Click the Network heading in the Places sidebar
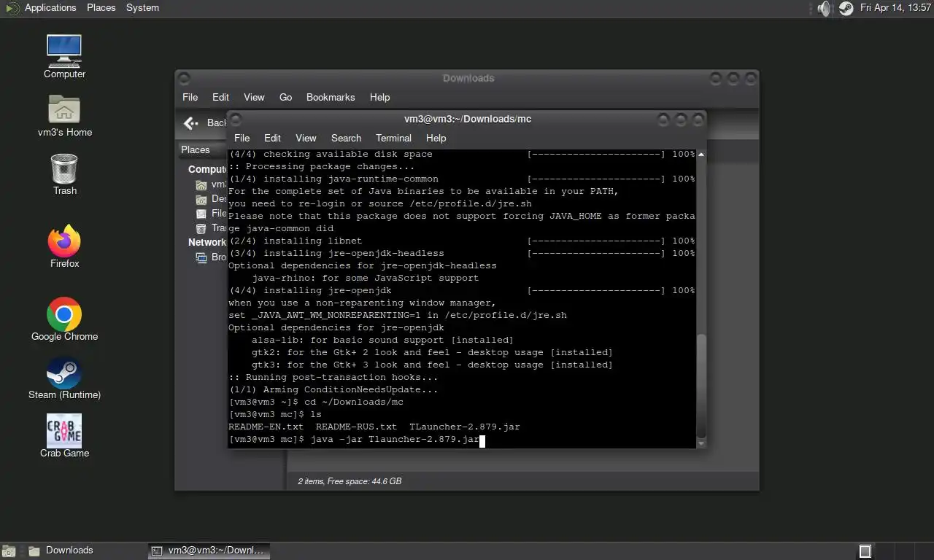 207,242
